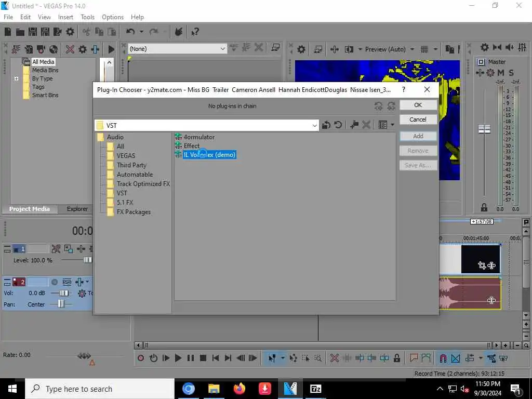This screenshot has width=532, height=399.
Task: Solo the Master bus
Action: coord(511,73)
